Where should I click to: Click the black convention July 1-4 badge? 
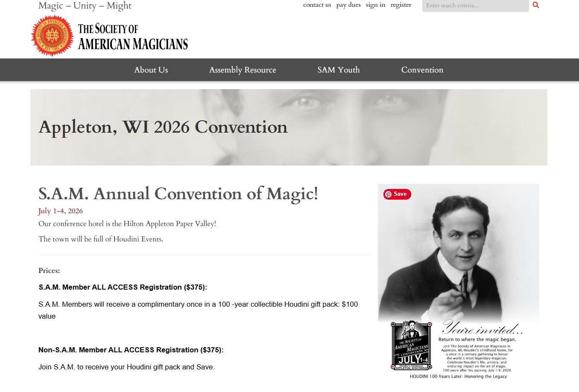[411, 346]
